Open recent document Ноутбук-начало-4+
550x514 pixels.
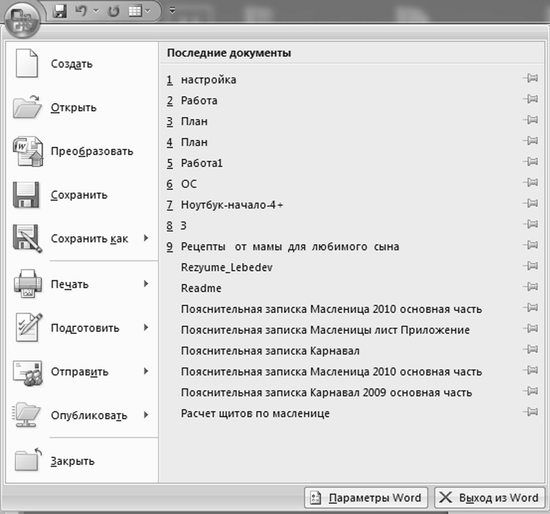click(232, 205)
